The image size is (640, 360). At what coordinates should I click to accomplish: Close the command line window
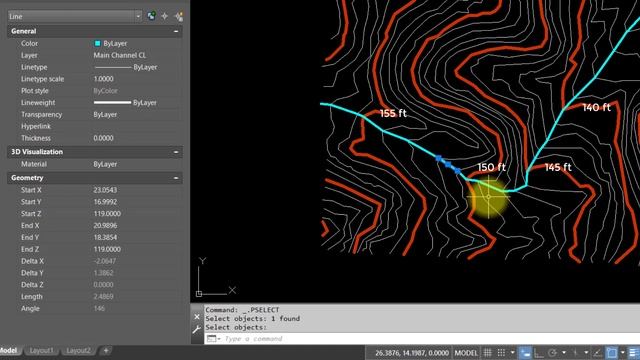tap(197, 317)
